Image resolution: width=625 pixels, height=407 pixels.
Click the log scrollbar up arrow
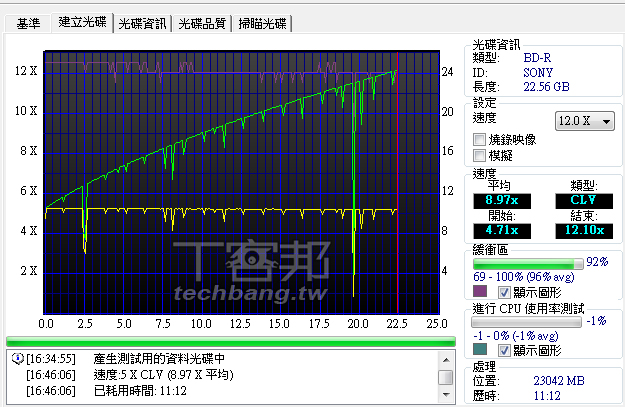pyautogui.click(x=446, y=360)
